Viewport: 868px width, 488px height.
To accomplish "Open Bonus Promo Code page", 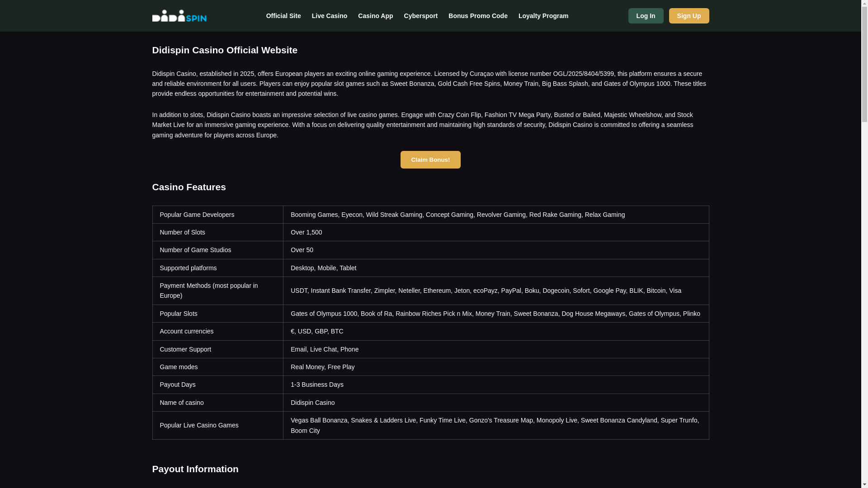I will 478,16.
